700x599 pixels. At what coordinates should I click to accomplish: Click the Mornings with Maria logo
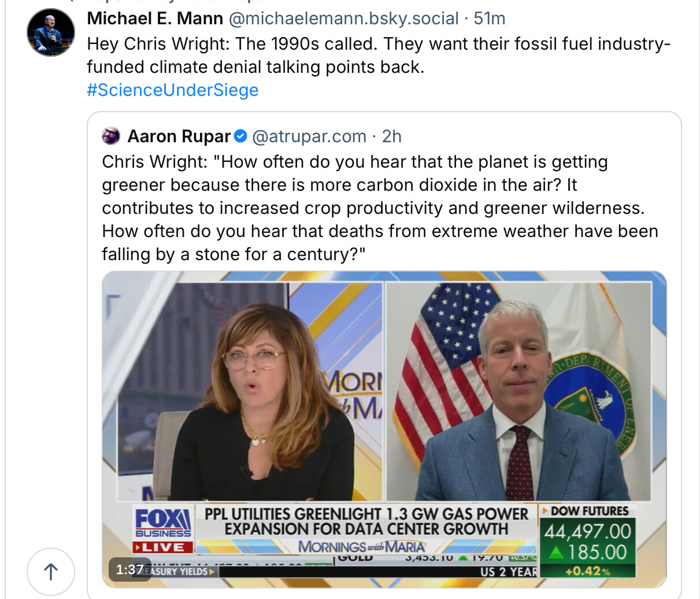pyautogui.click(x=362, y=546)
